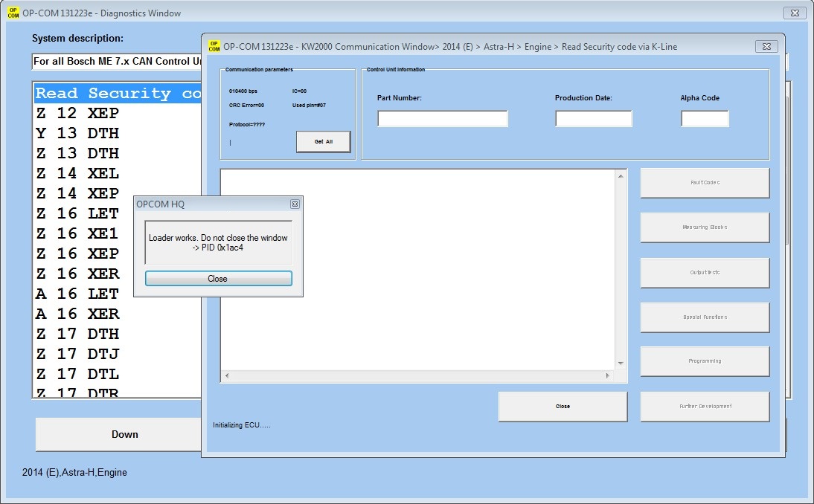This screenshot has width=814, height=504.
Task: Open Special Functions
Action: 705,317
